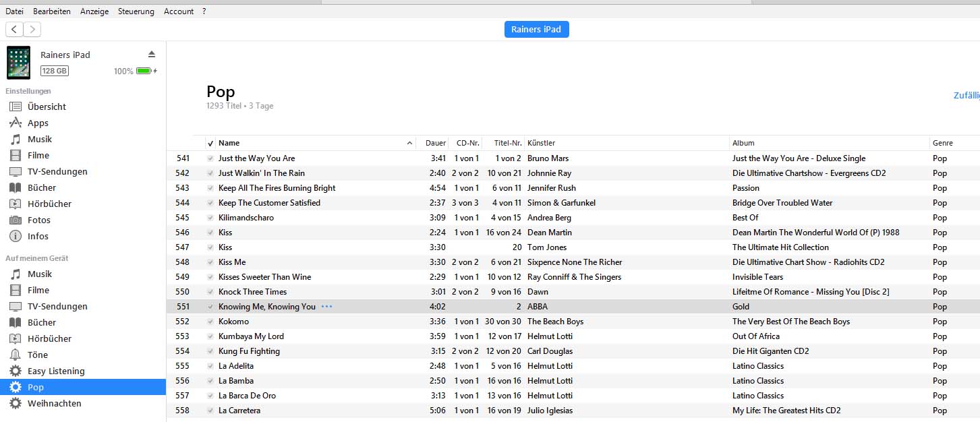The width and height of the screenshot is (980, 422).
Task: Open Apps settings in sidebar
Action: click(38, 123)
